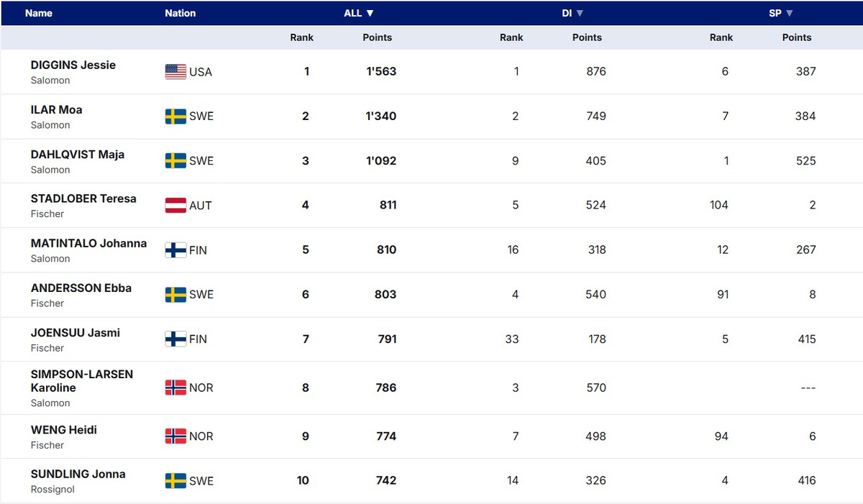Sort by ALL overall standings

tap(358, 13)
